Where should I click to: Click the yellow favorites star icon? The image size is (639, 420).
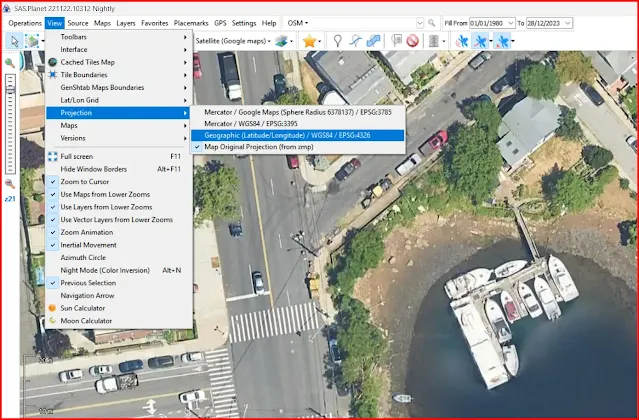pos(309,41)
